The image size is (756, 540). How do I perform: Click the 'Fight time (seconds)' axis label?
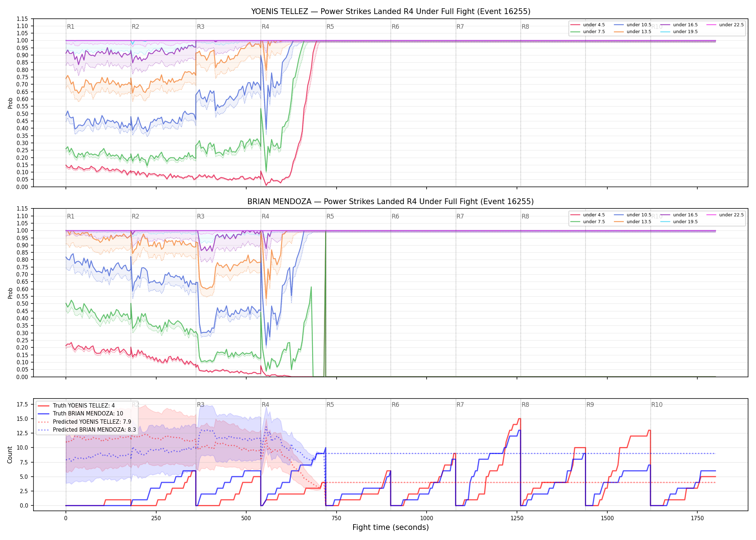(391, 527)
